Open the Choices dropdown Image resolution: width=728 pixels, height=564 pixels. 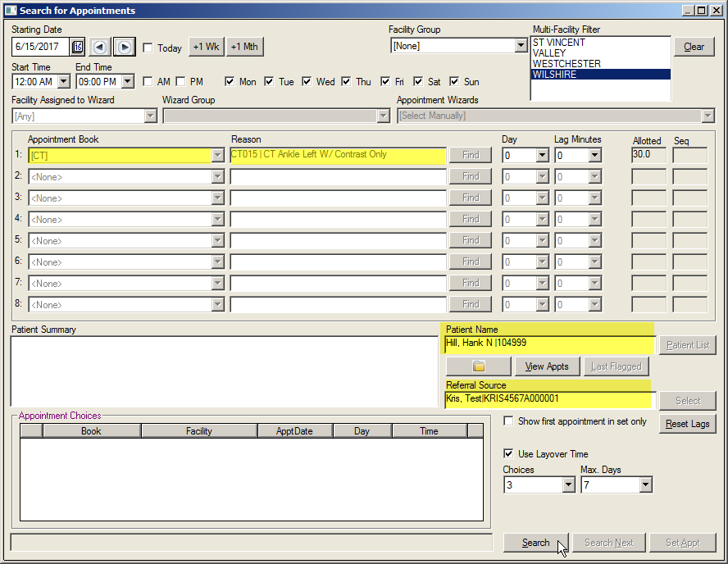click(x=568, y=485)
